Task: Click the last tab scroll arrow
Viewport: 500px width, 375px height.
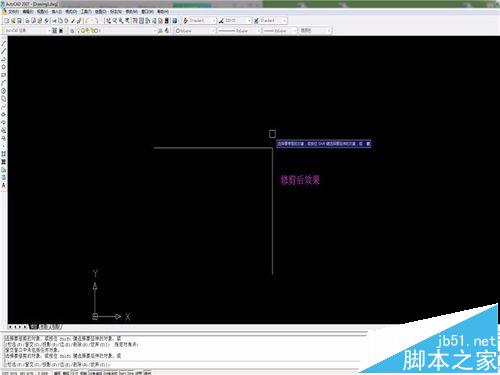Action: tap(25, 327)
